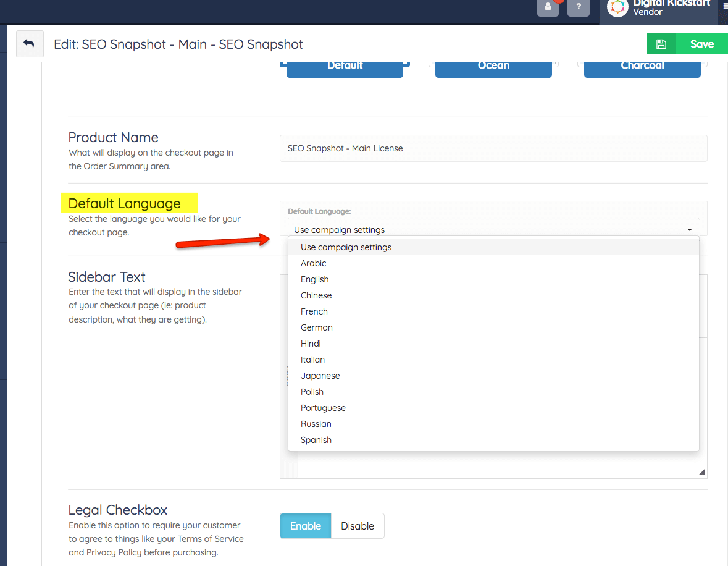Image resolution: width=728 pixels, height=566 pixels.
Task: Open the user profile icon in top bar
Action: tap(548, 7)
